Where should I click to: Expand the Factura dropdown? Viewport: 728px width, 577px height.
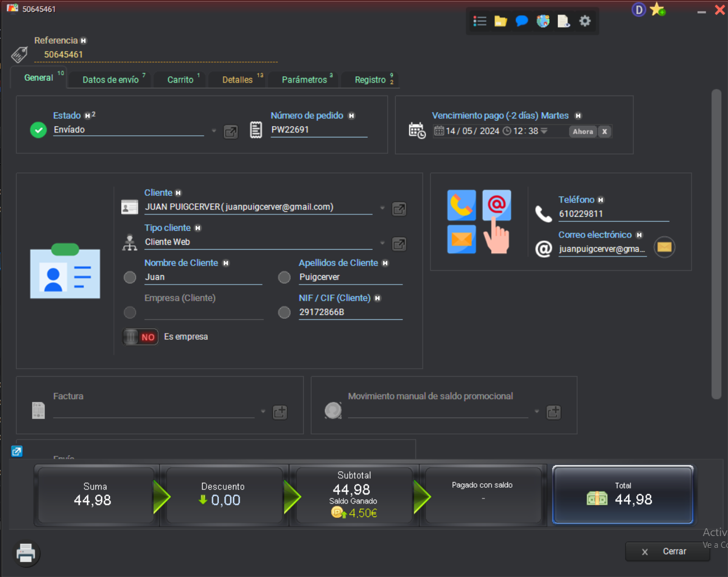263,411
